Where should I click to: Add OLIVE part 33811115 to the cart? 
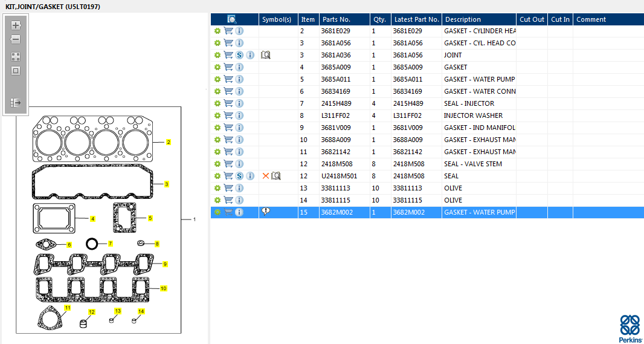pyautogui.click(x=228, y=200)
